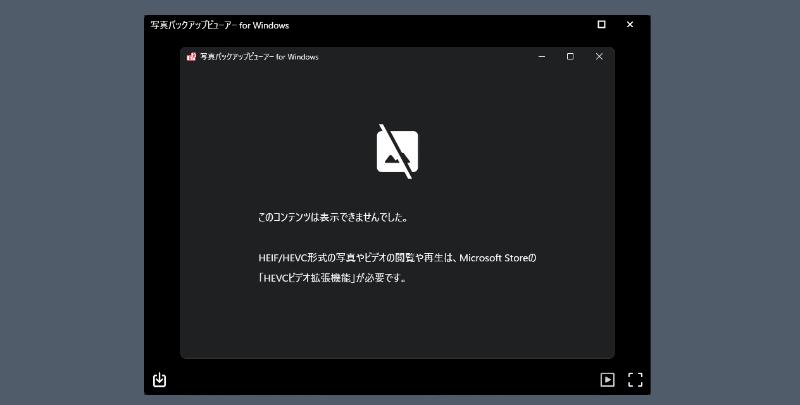Click the outer title bar text 写真バックアップビューアー for Windows
This screenshot has height=405, width=800.
(x=220, y=25)
